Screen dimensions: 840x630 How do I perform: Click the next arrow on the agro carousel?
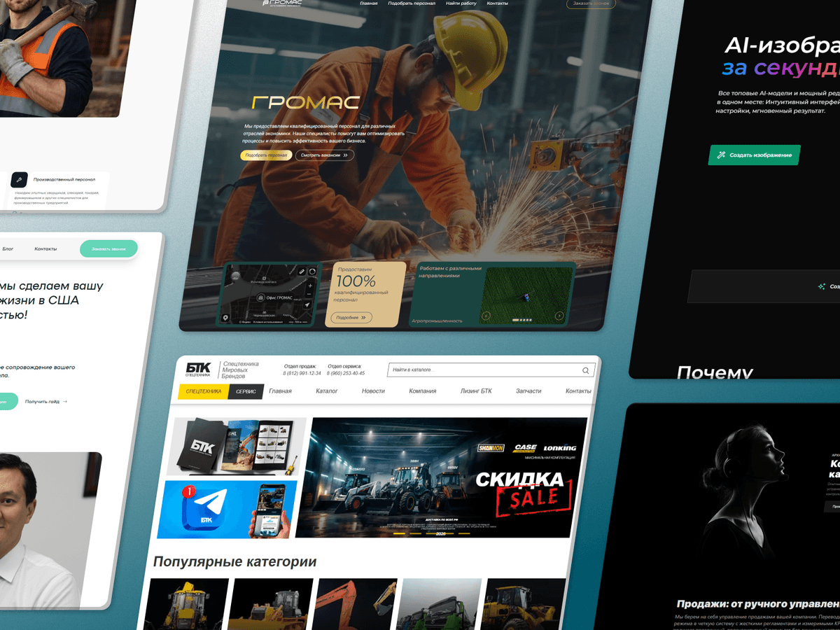559,316
